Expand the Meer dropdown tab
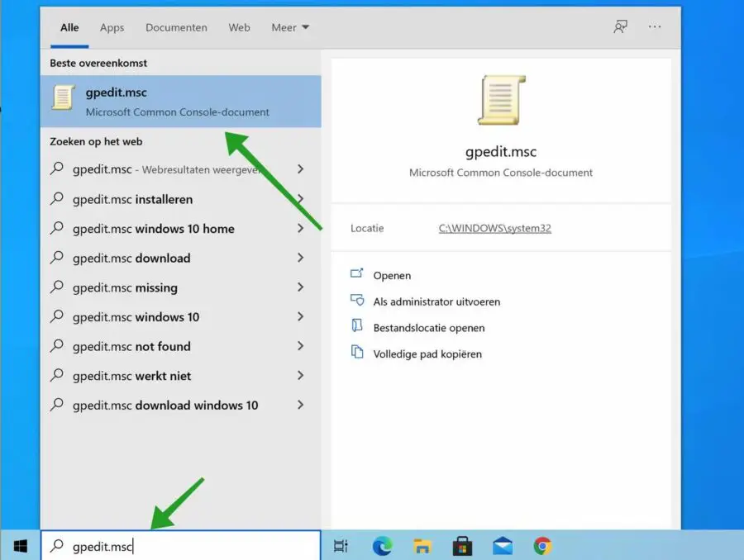 coord(290,27)
